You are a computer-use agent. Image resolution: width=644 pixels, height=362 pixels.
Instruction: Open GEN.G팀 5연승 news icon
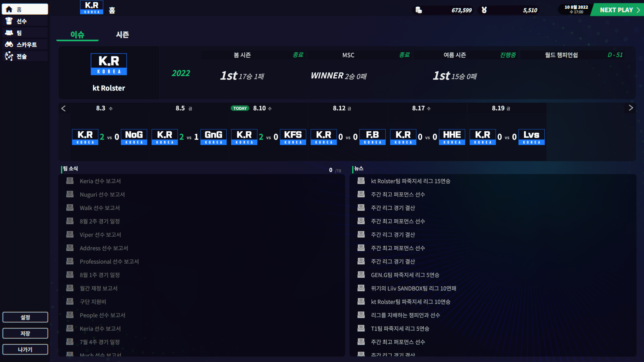(x=361, y=275)
